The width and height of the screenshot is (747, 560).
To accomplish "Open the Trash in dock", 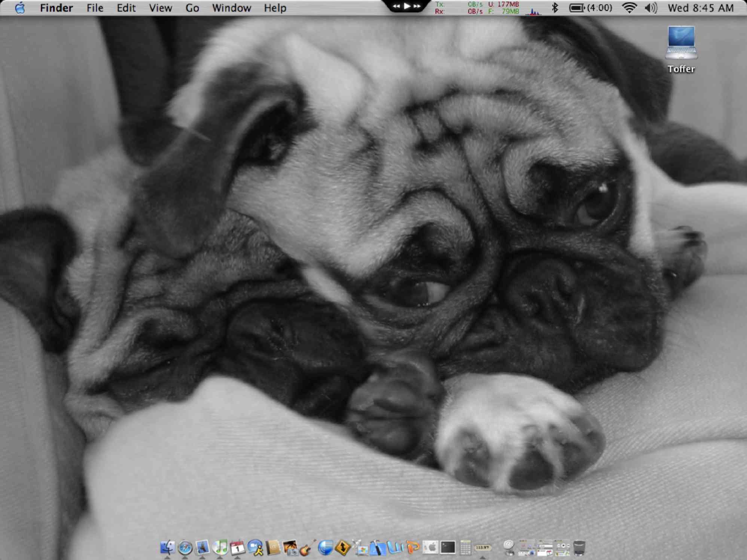I will coord(579,548).
